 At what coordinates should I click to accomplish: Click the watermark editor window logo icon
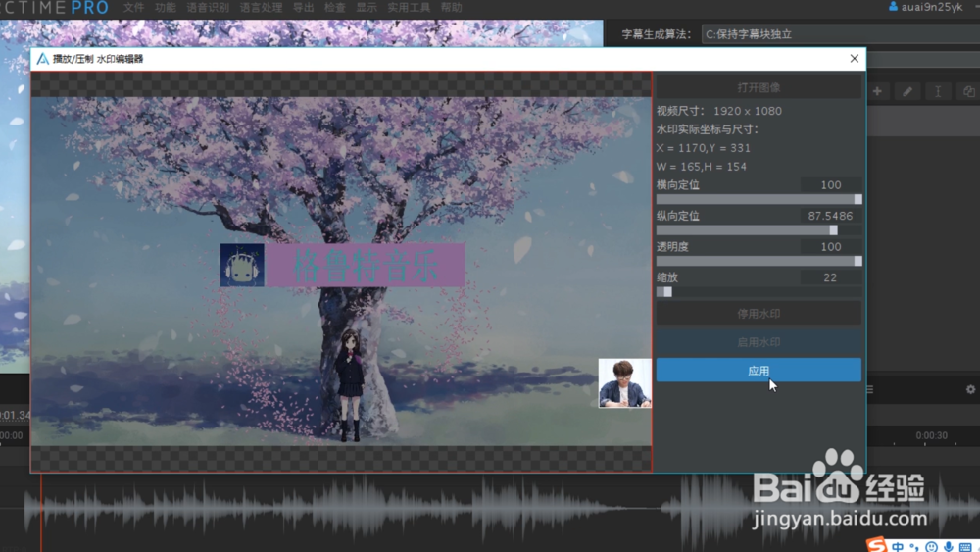pyautogui.click(x=42, y=59)
